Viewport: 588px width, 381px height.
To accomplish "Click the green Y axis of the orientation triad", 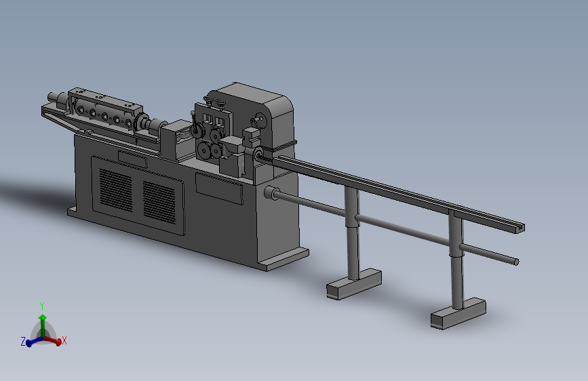I will (42, 325).
